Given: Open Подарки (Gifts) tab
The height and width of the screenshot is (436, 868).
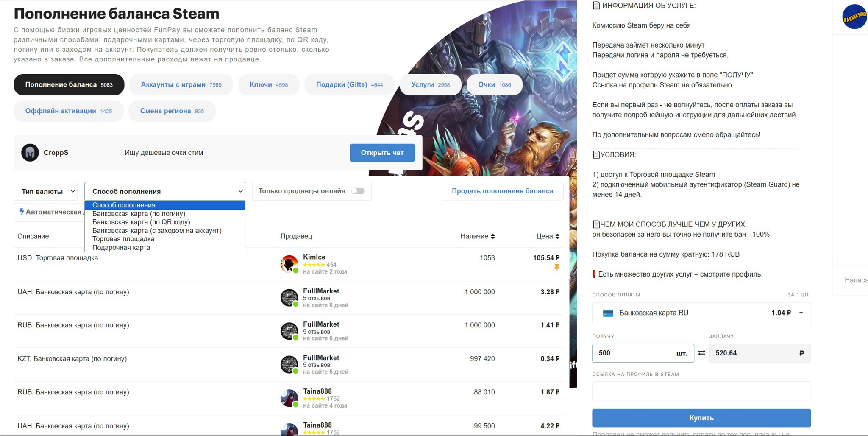Looking at the screenshot, I should click(x=349, y=85).
